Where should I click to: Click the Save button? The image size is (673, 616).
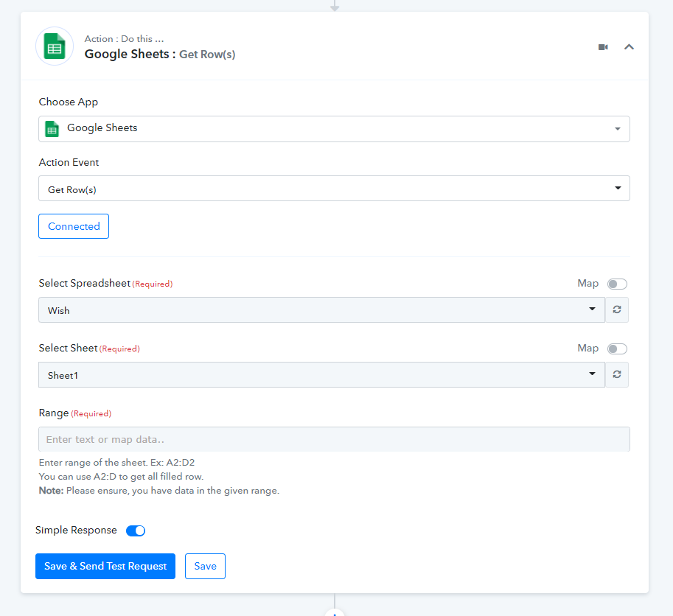pyautogui.click(x=205, y=566)
